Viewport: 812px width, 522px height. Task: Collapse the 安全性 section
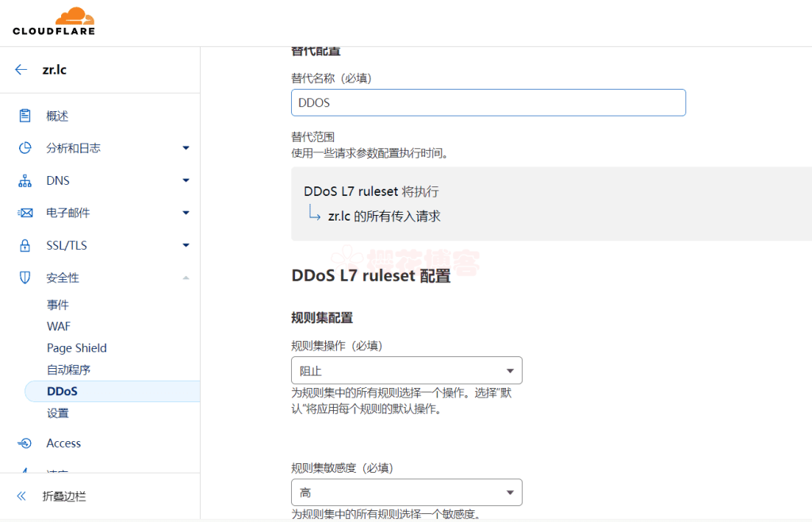tap(186, 277)
